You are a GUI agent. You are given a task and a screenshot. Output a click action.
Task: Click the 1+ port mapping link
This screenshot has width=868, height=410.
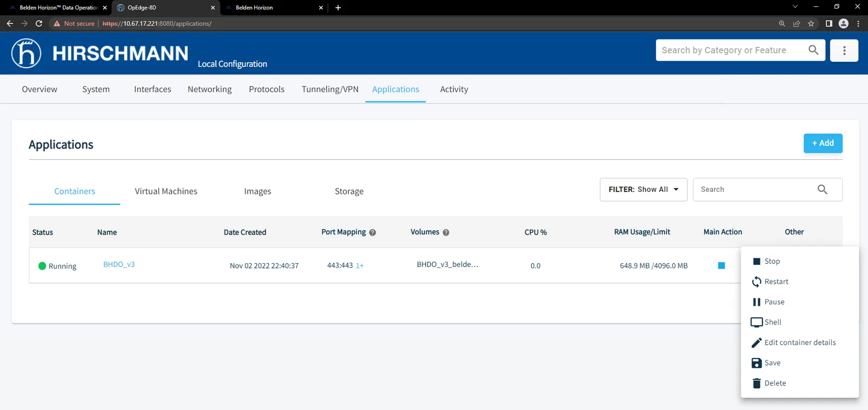click(x=360, y=266)
